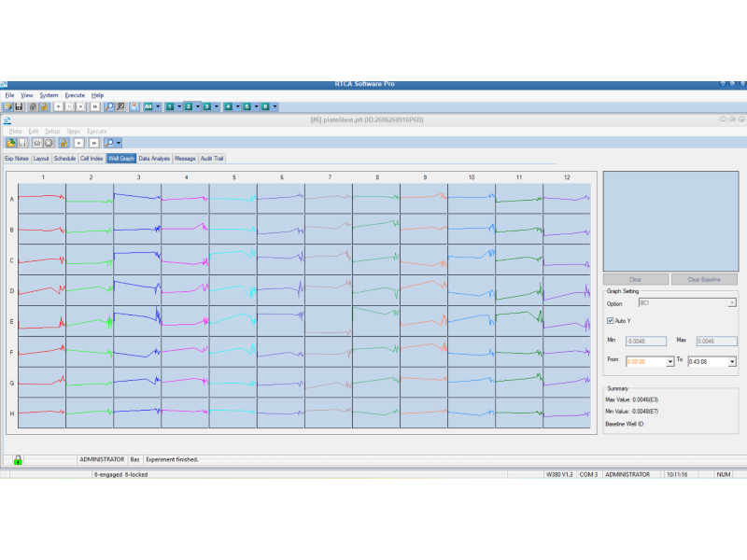Open the dropdown arrow beside station 2

tap(198, 106)
